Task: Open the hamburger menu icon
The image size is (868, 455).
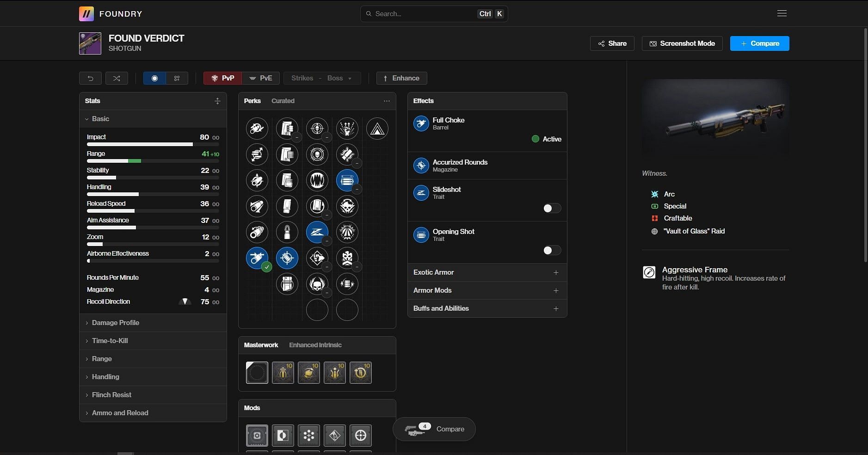Action: (782, 13)
